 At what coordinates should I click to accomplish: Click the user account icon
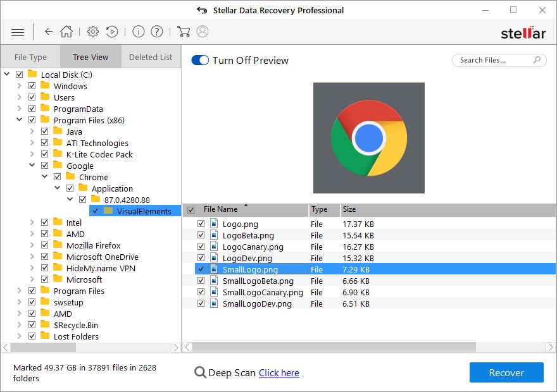203,32
